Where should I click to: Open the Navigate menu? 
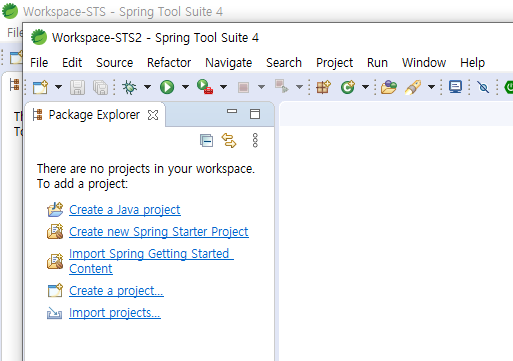229,63
